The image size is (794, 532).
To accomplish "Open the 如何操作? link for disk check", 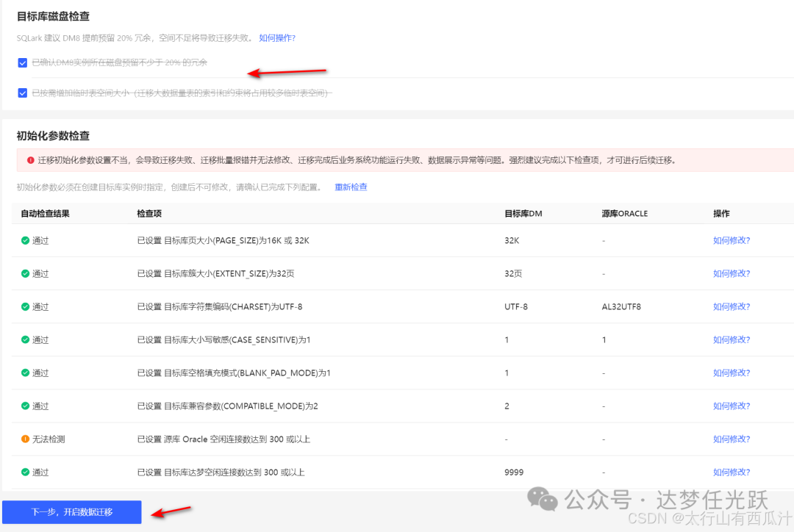I will 277,38.
